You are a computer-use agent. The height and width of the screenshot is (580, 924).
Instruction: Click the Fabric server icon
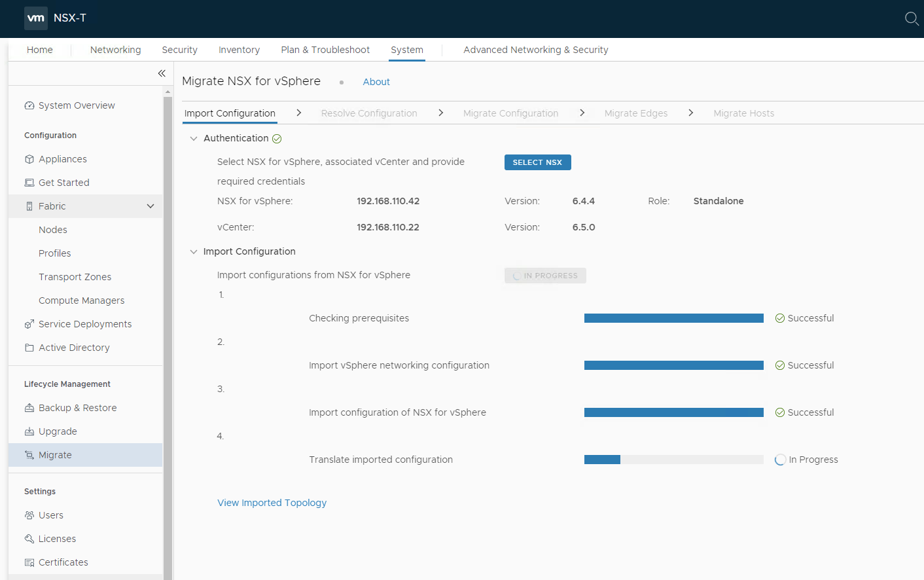coord(29,206)
